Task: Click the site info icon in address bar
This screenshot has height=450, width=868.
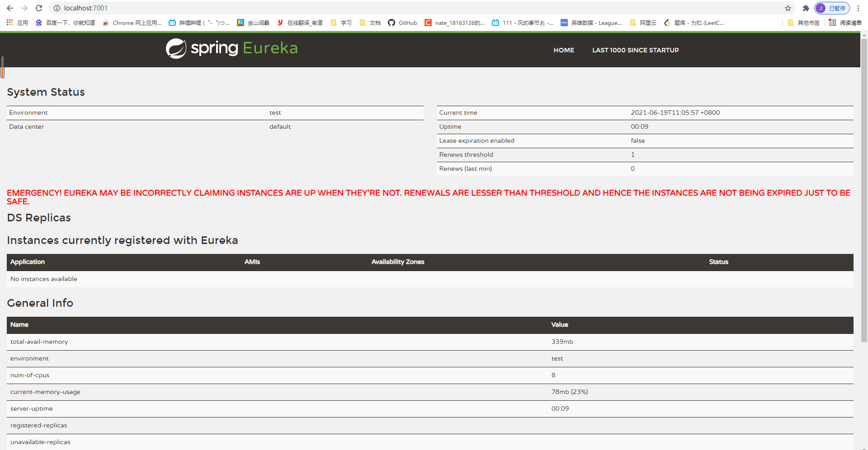Action: (x=57, y=8)
